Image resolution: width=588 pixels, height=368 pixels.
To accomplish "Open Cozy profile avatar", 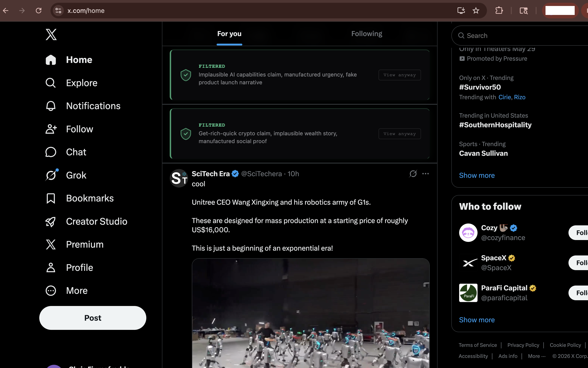I will coord(468,233).
